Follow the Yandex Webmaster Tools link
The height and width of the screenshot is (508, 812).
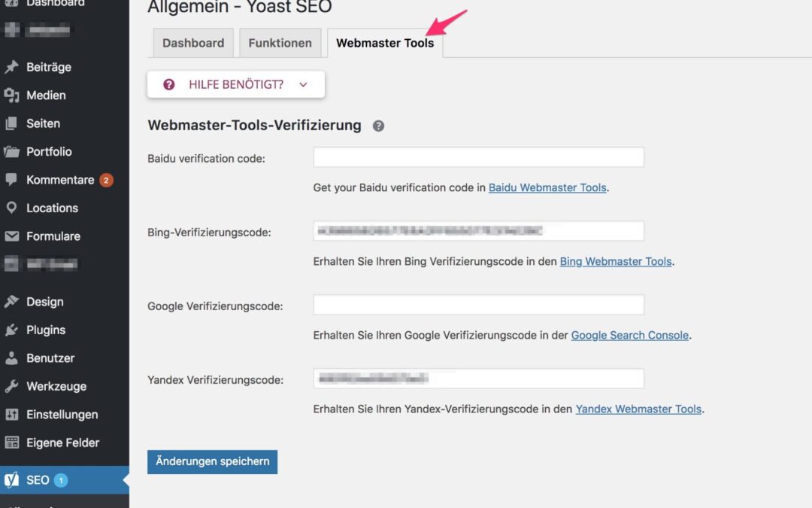638,409
